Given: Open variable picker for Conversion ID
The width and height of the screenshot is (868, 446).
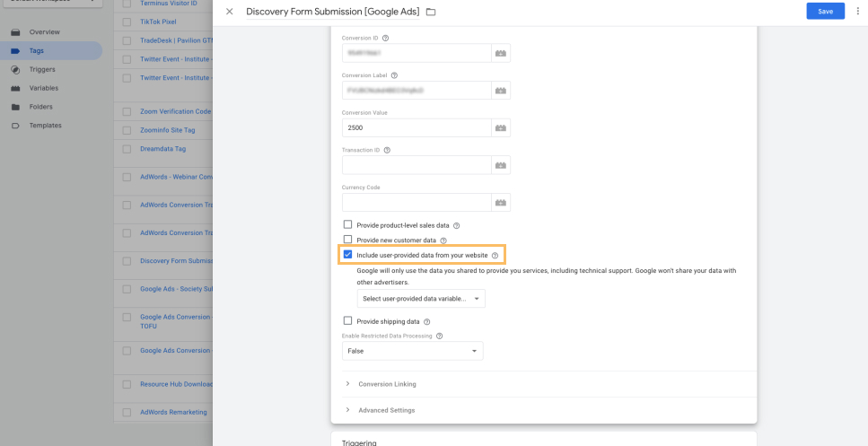Looking at the screenshot, I should click(x=501, y=53).
